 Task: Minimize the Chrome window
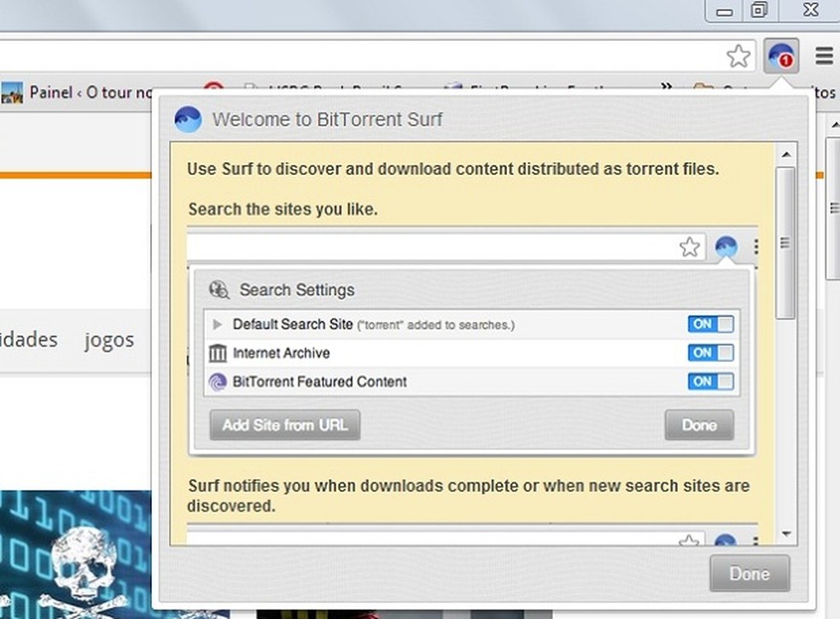[x=724, y=11]
